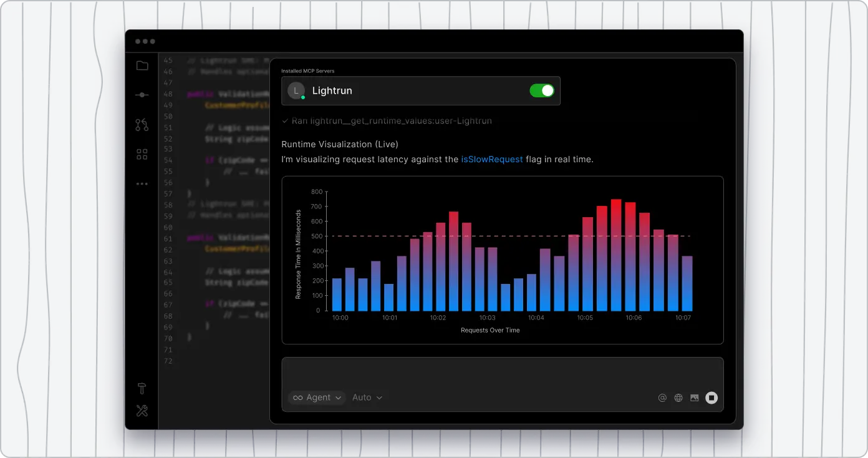The height and width of the screenshot is (458, 868).
Task: Click inside the chat input field
Action: tap(499, 371)
